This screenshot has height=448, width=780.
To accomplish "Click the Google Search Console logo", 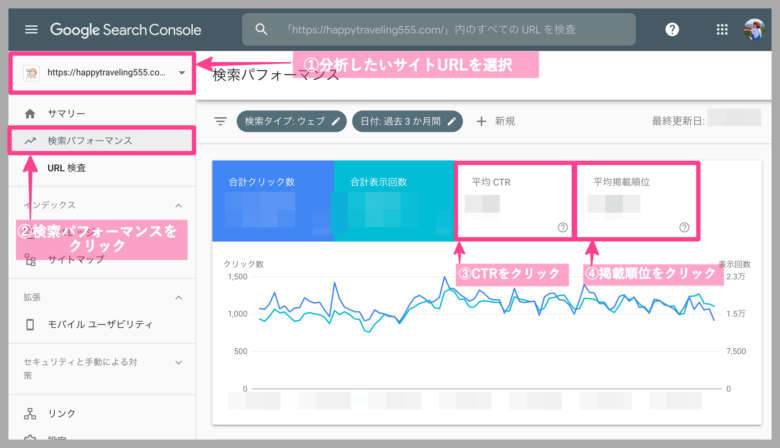I will (126, 30).
